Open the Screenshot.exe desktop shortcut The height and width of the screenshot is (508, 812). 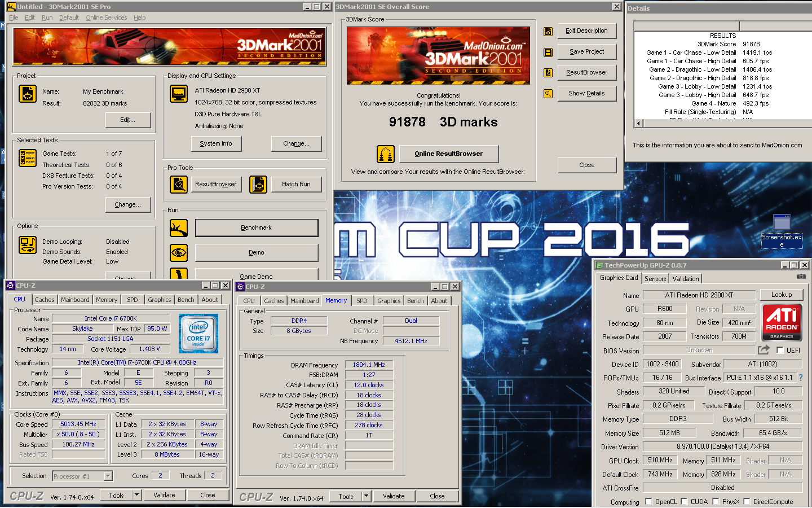pos(782,230)
